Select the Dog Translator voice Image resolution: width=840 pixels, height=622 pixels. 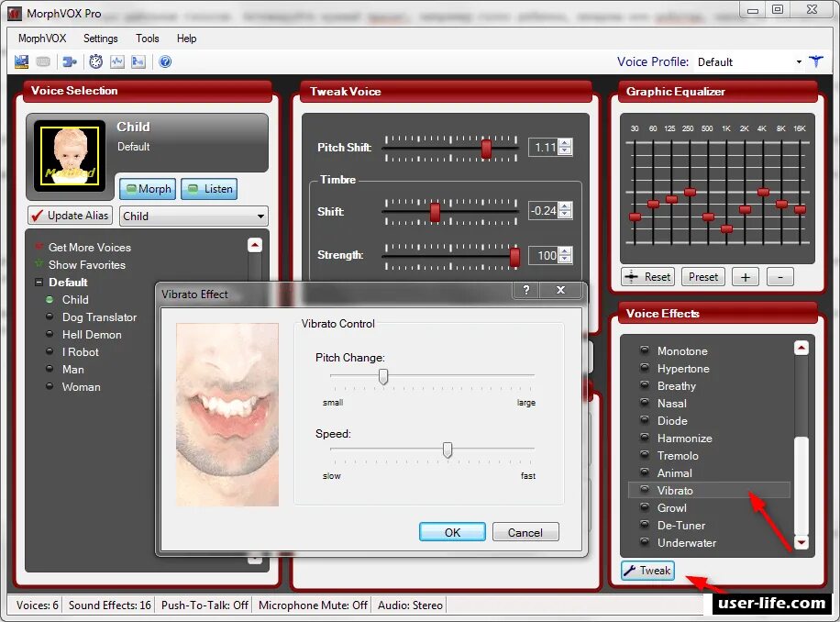click(99, 317)
